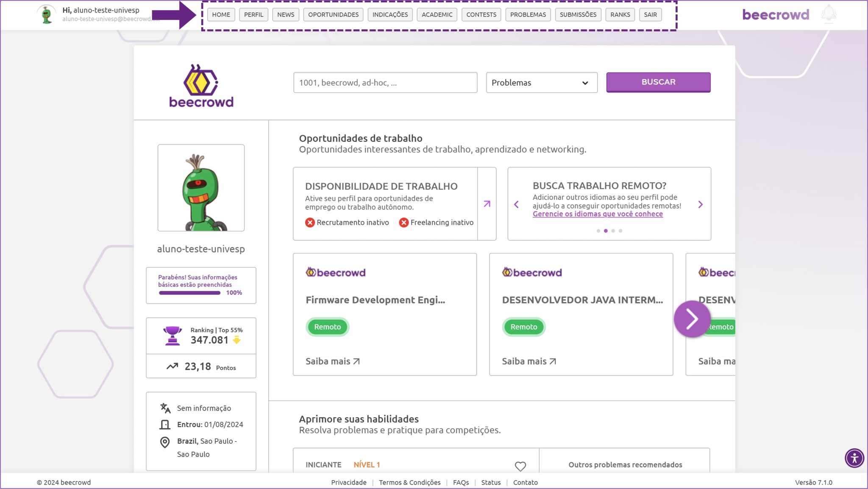Image resolution: width=868 pixels, height=489 pixels.
Task: Click the red X icon for Recrutamento inativo
Action: (x=310, y=223)
